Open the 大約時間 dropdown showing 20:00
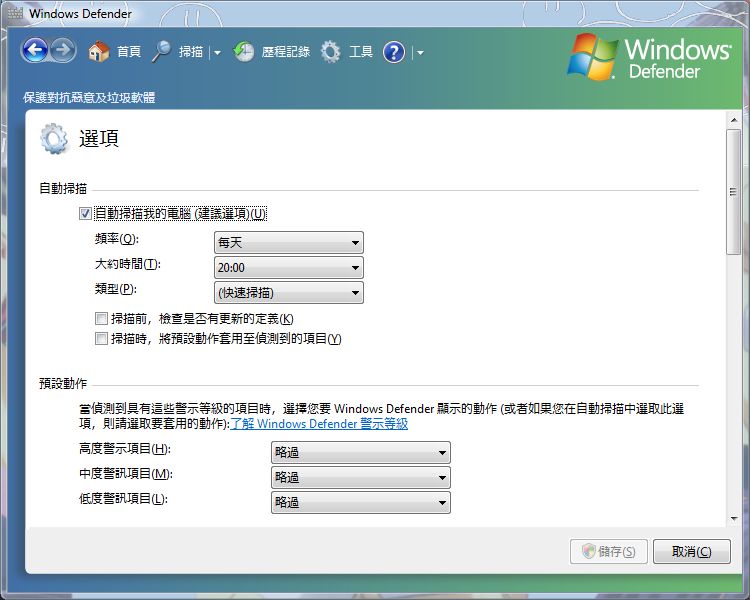Viewport: 750px width, 600px height. point(289,267)
